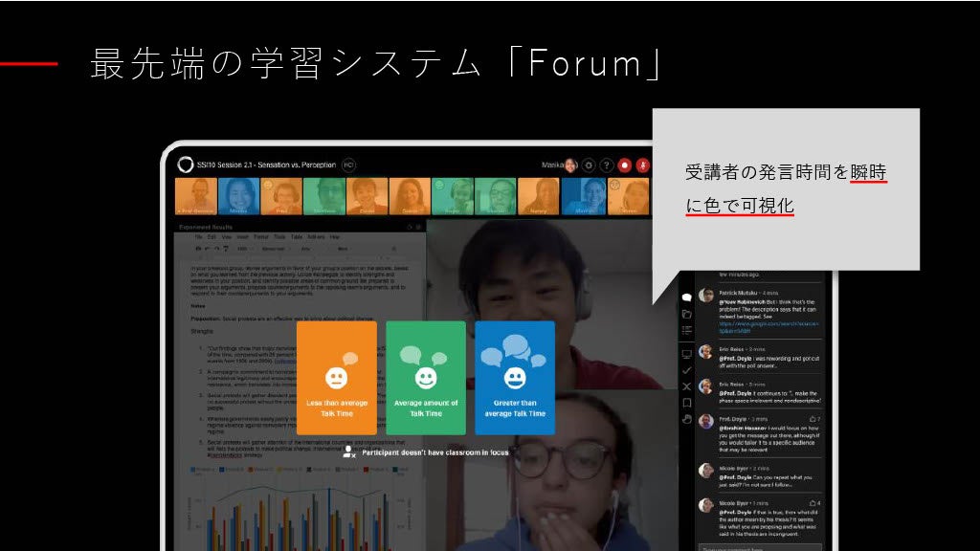Toggle the red recording button in the top bar
The image size is (980, 551).
click(624, 165)
